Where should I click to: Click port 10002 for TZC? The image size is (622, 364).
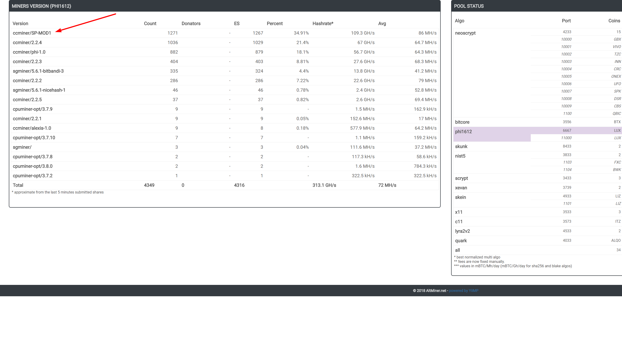pos(566,54)
